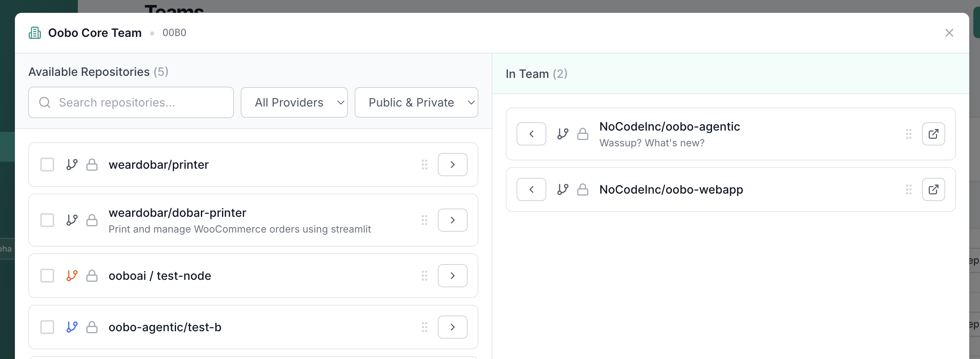Grab the drag handle on NoCodeInc/oobo-agentic
Viewport: 980px width, 359px height.
point(909,134)
